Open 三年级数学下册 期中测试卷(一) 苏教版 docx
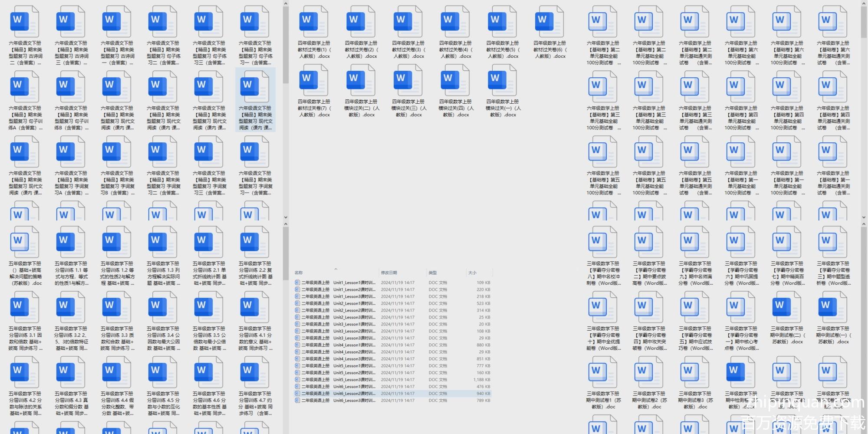868x434 pixels. (x=832, y=307)
